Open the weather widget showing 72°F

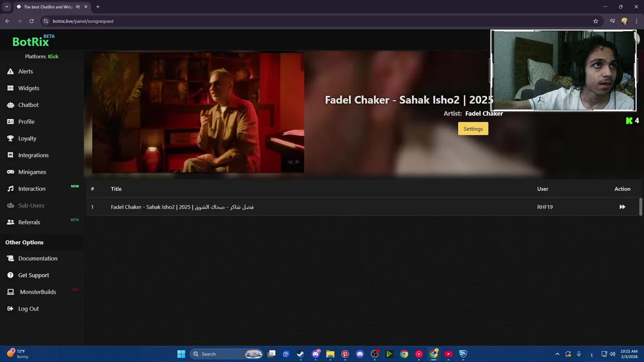point(18,354)
